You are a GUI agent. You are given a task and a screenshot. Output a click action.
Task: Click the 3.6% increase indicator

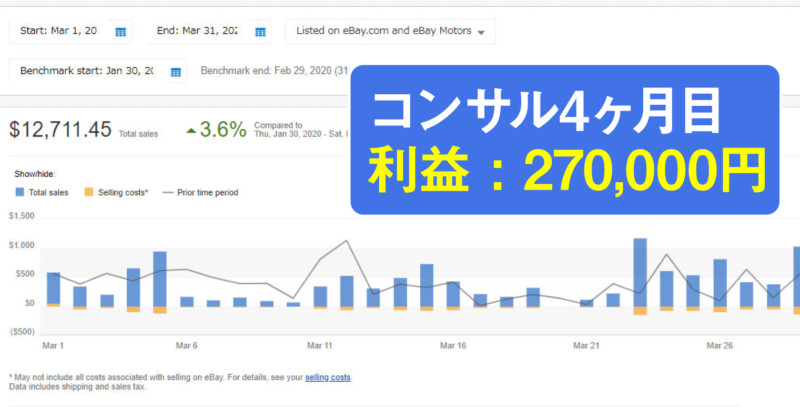tap(217, 130)
